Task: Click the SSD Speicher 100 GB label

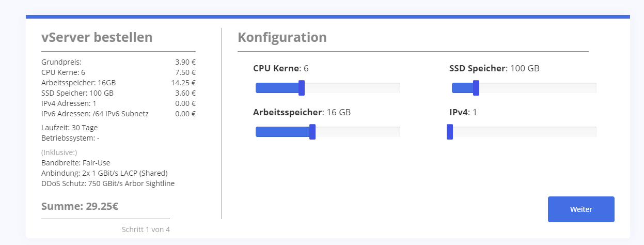Action: [494, 68]
